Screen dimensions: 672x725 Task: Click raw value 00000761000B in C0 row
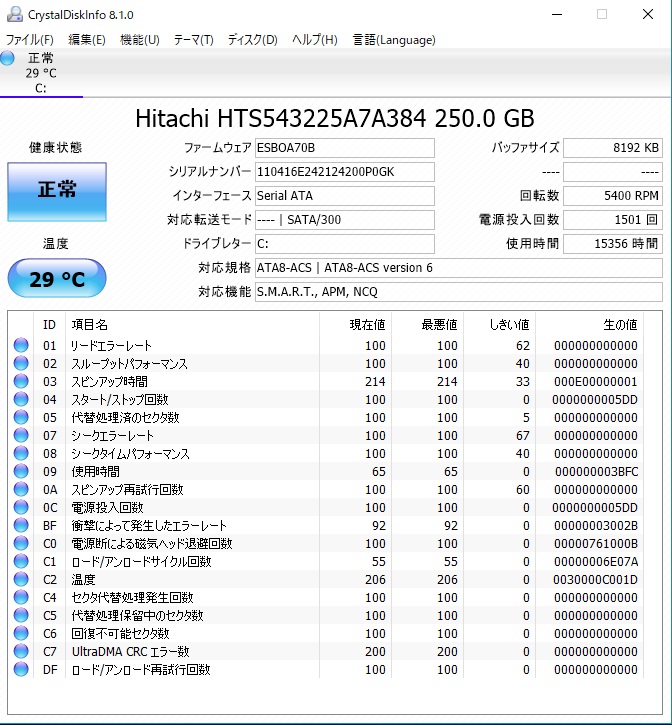[x=596, y=543]
